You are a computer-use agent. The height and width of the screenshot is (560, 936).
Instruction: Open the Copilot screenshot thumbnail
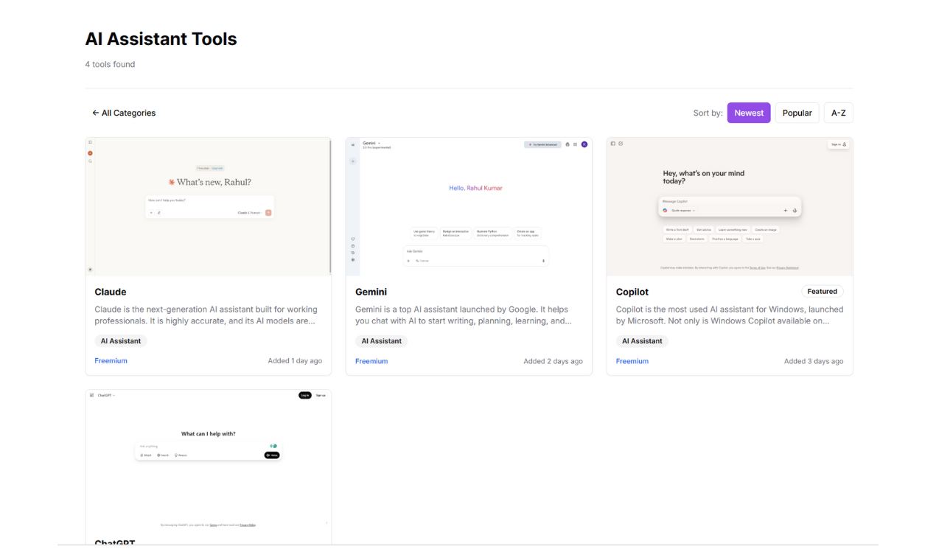730,206
